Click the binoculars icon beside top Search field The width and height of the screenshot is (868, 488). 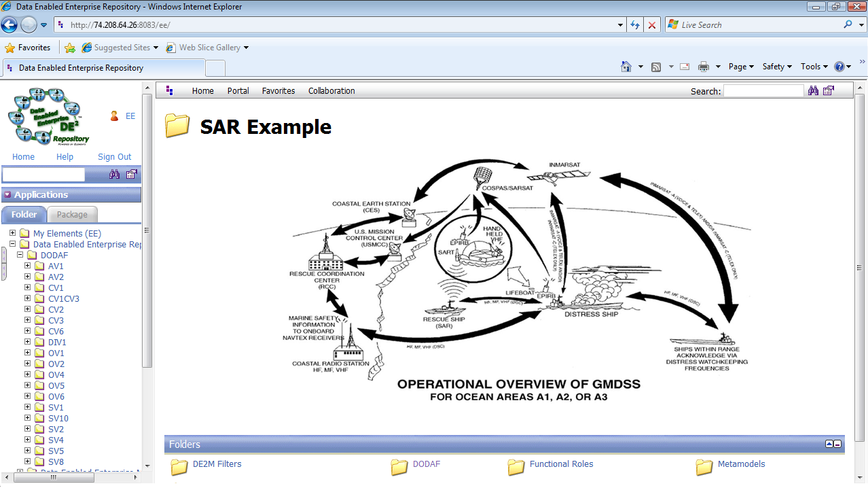(x=813, y=90)
